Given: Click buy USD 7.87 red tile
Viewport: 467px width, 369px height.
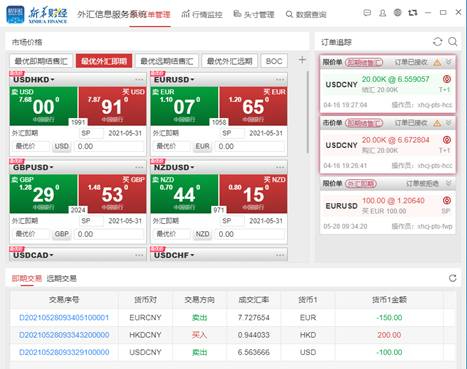Looking at the screenshot, I should (x=112, y=106).
